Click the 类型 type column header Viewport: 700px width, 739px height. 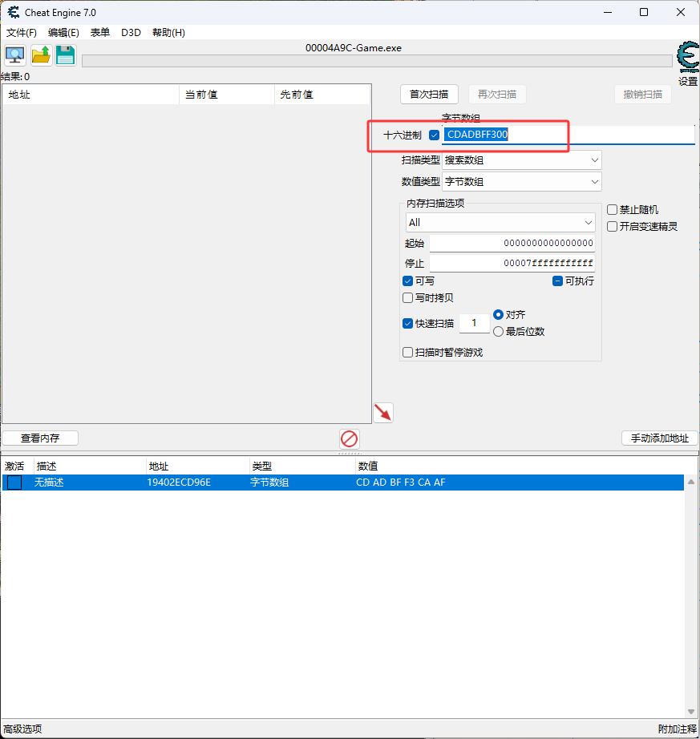(301, 466)
